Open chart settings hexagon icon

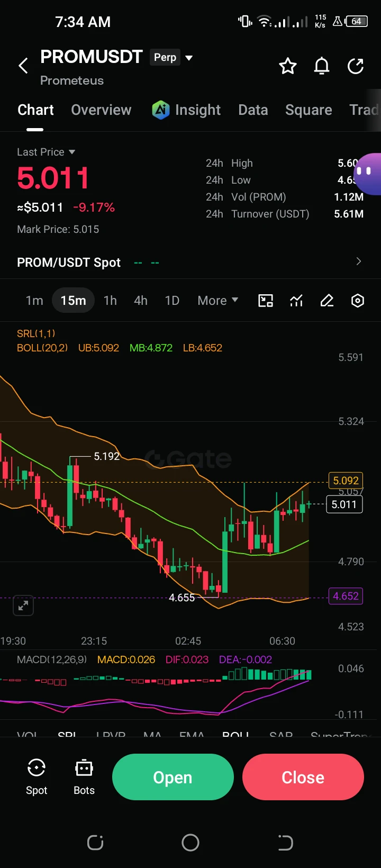(358, 301)
